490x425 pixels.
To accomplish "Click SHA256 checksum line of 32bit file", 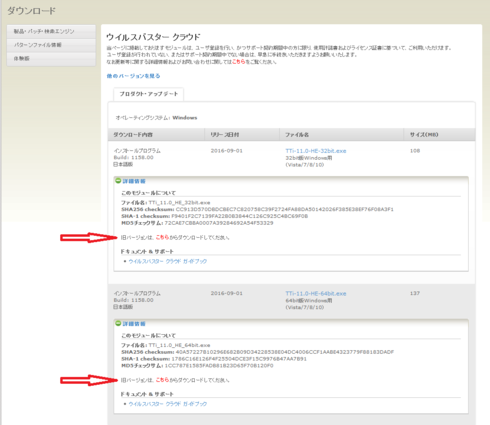I will coord(257,209).
